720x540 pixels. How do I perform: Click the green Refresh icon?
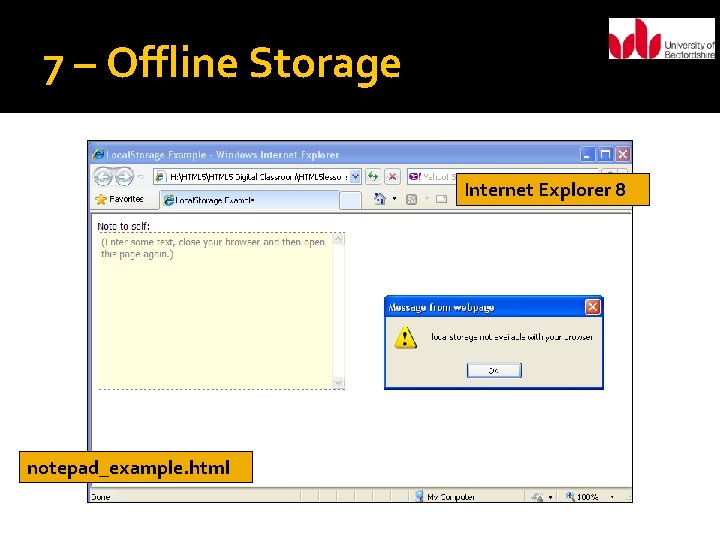coord(373,176)
